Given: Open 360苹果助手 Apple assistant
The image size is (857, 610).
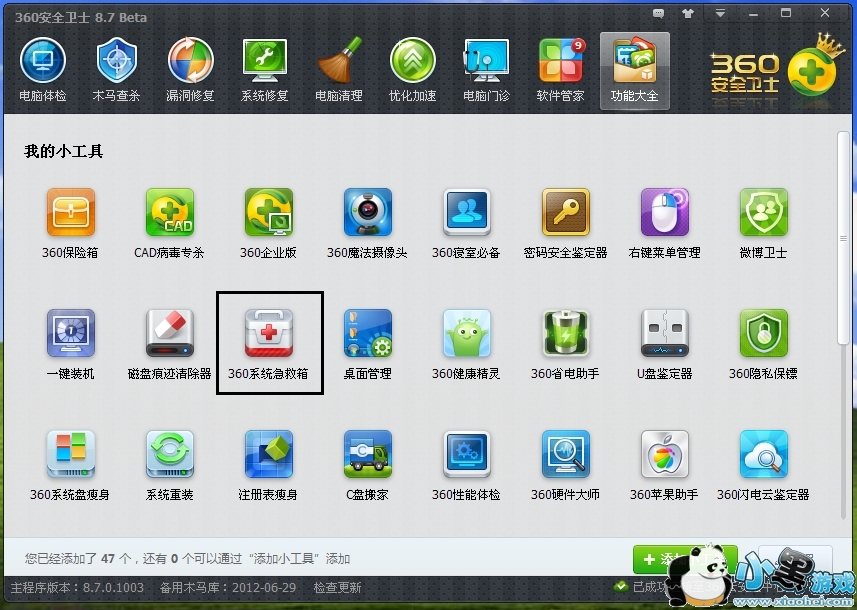Looking at the screenshot, I should (x=664, y=455).
